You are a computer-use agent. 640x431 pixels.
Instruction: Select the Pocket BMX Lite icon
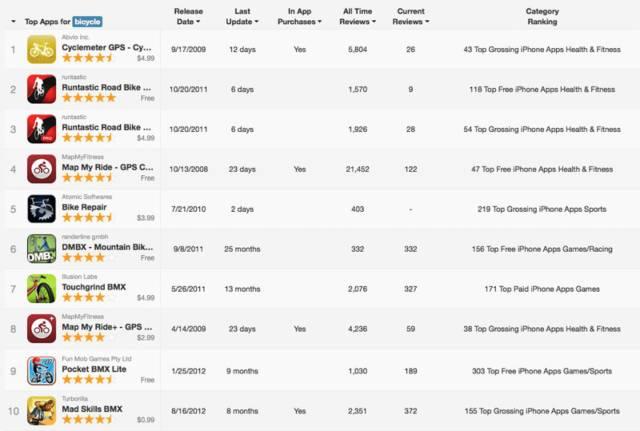point(41,369)
